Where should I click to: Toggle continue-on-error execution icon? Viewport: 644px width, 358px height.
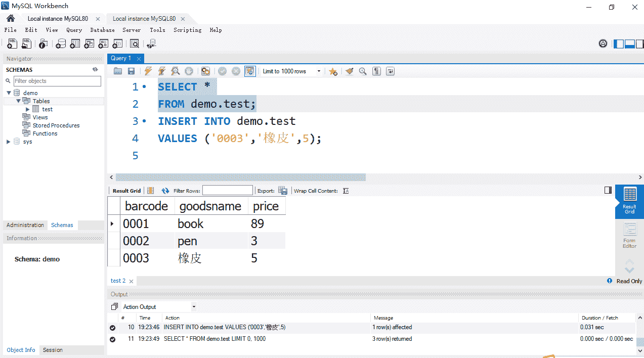click(205, 71)
